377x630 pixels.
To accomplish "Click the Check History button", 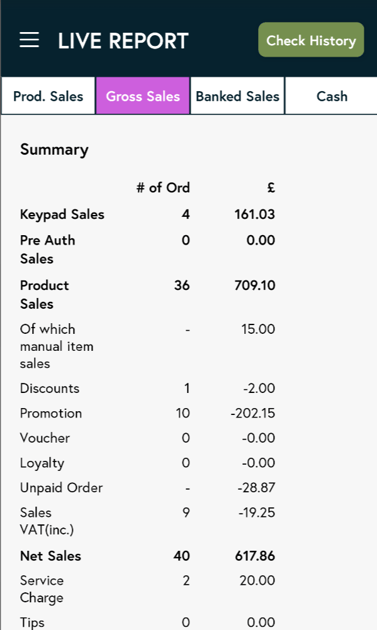I will pos(311,40).
